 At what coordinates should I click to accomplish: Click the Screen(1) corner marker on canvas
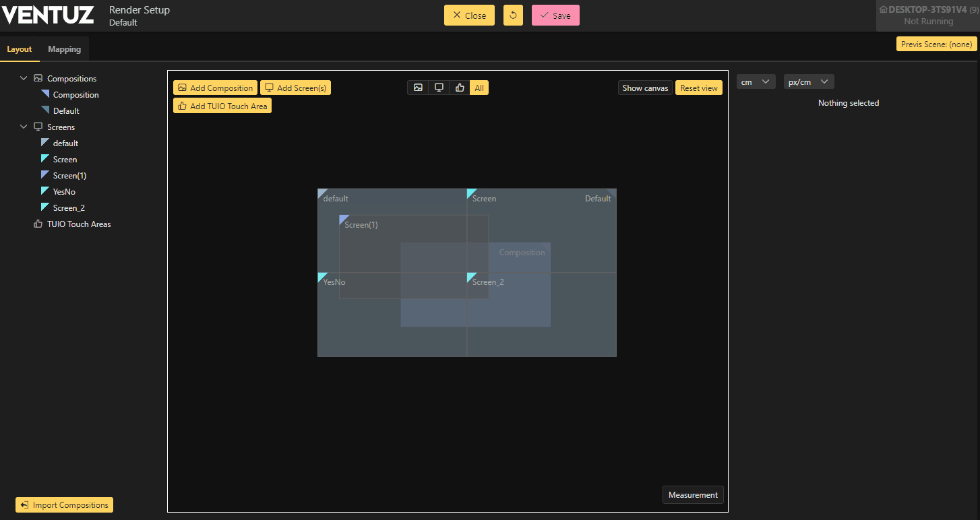pyautogui.click(x=343, y=219)
